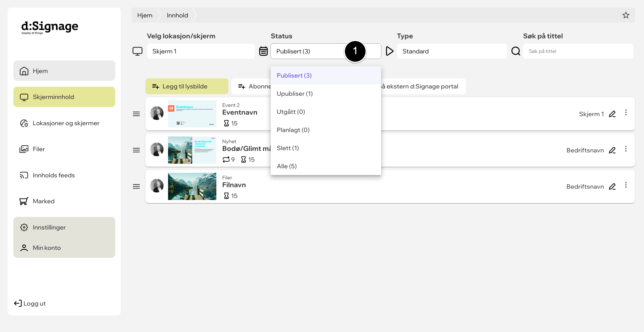Click Skjerm 1 label in Eventnavn row
Image resolution: width=644 pixels, height=332 pixels.
(x=591, y=114)
